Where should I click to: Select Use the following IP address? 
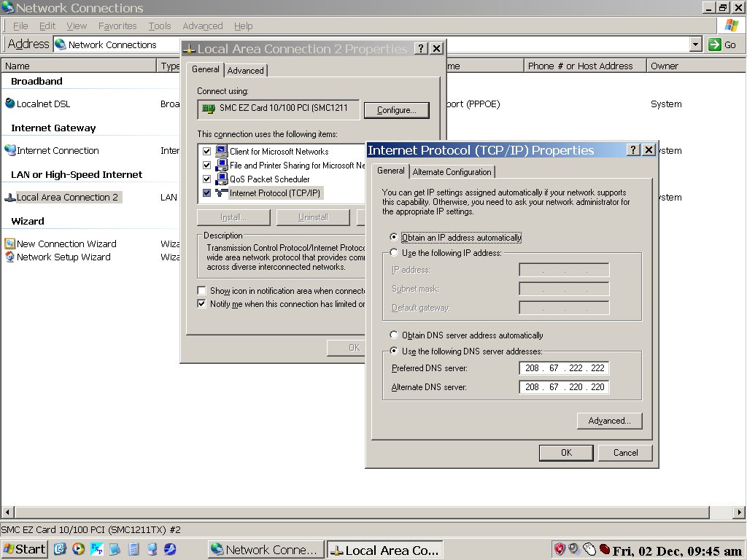[393, 252]
